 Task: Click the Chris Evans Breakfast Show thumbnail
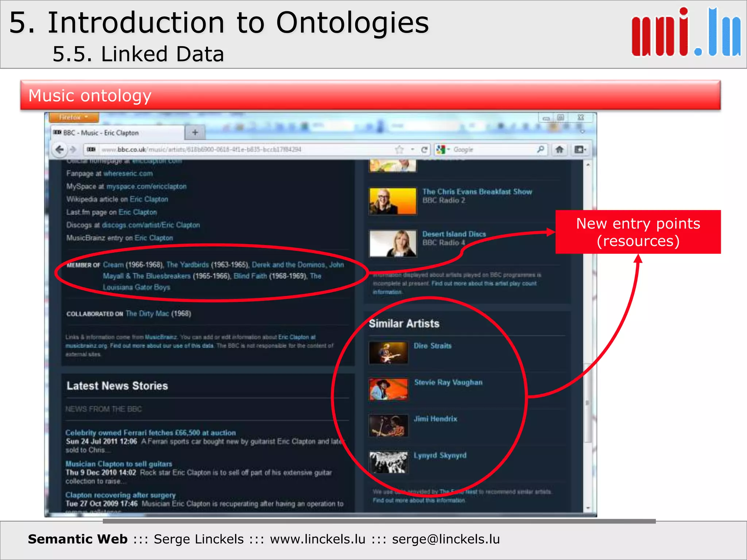pos(392,201)
